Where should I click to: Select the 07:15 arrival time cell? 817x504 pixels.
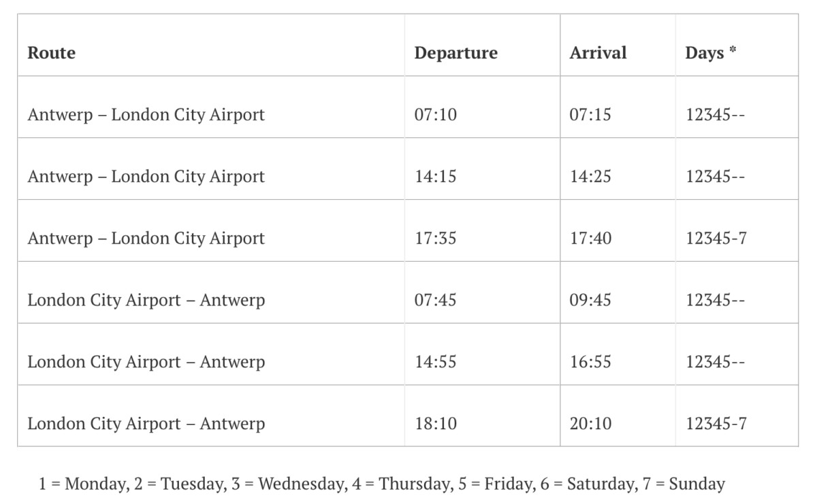pos(590,114)
